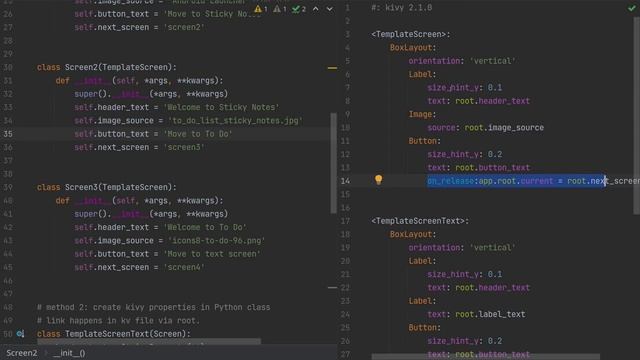The image size is (640, 360).
Task: Click 'BoxLayout:' on kv line 4
Action: [413, 47]
